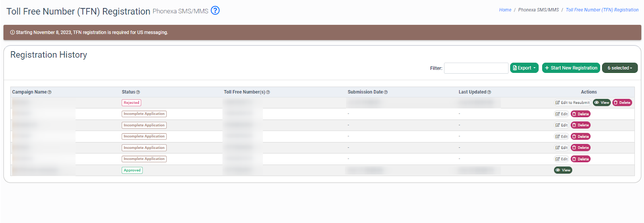Open the Export dropdown
This screenshot has height=223, width=644.
pos(524,68)
